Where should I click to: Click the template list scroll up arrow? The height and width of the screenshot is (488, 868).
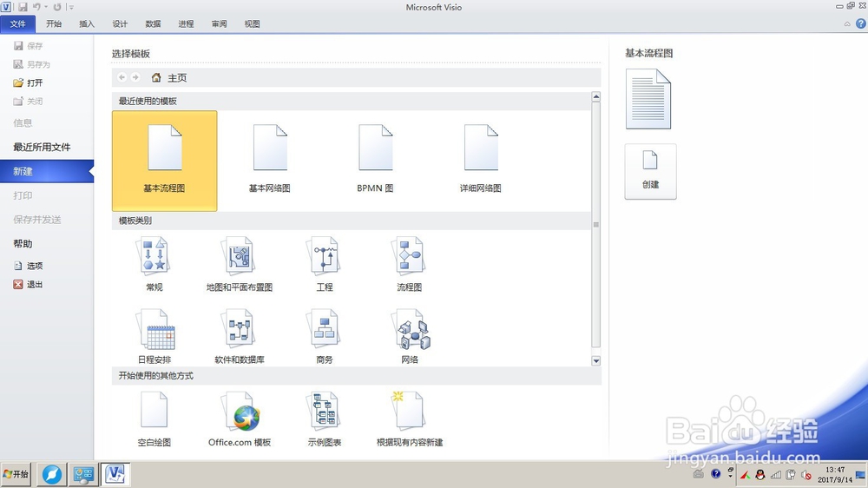(596, 96)
